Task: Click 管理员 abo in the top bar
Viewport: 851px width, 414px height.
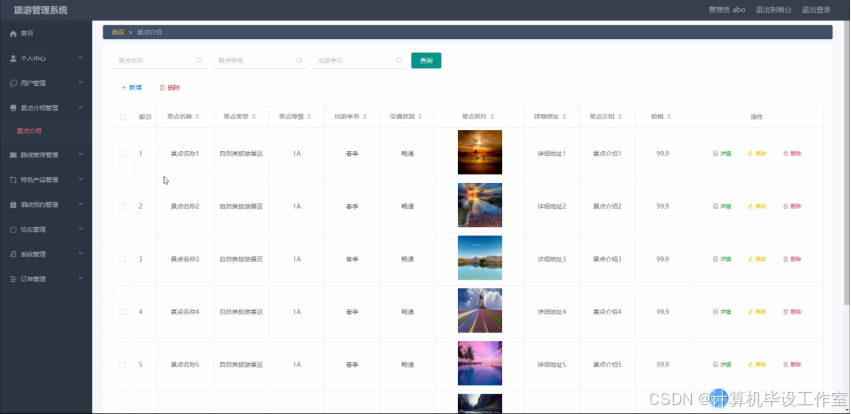Action: point(727,10)
